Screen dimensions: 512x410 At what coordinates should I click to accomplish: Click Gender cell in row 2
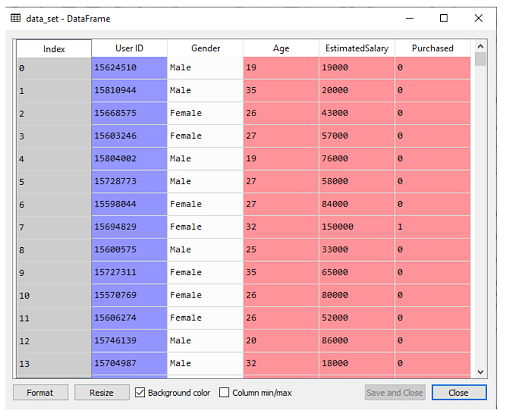point(205,113)
